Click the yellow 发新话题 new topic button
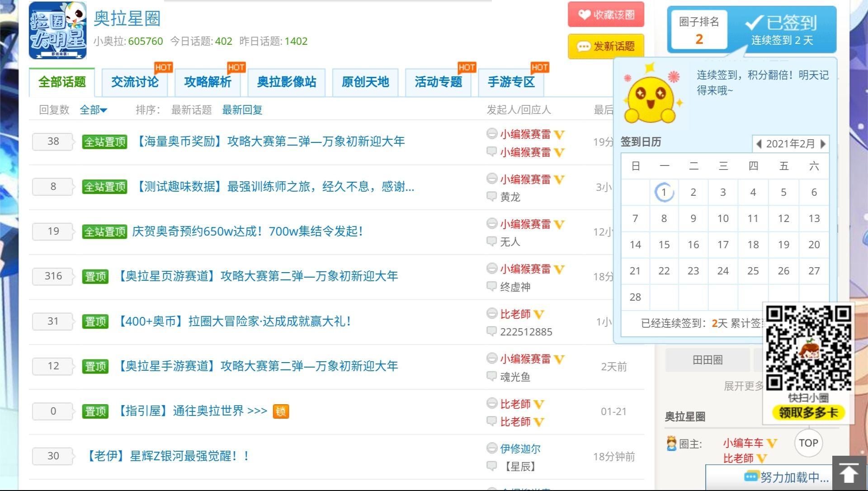 click(606, 46)
